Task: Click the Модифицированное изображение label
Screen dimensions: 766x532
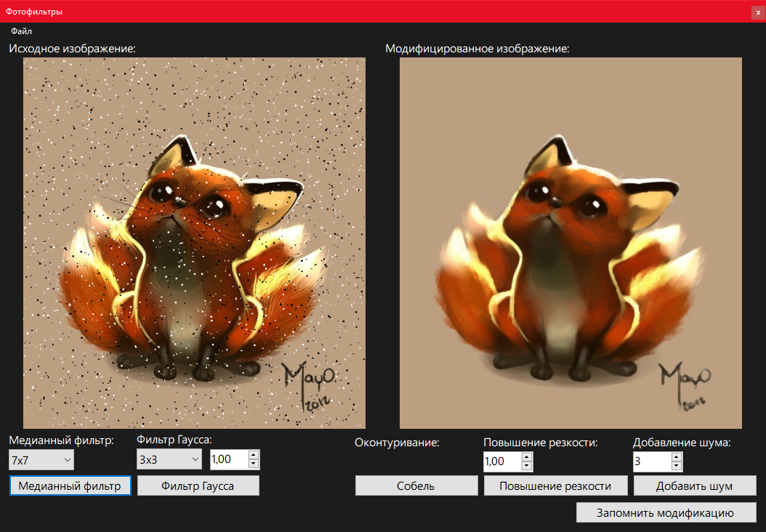Action: click(x=477, y=49)
